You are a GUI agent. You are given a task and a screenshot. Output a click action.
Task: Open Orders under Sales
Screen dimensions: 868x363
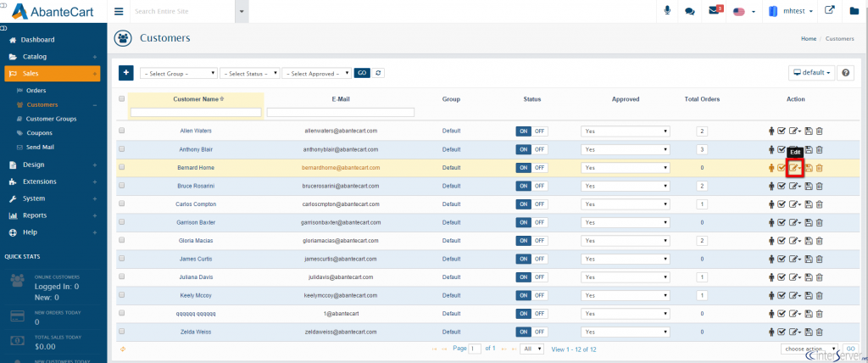tap(36, 91)
